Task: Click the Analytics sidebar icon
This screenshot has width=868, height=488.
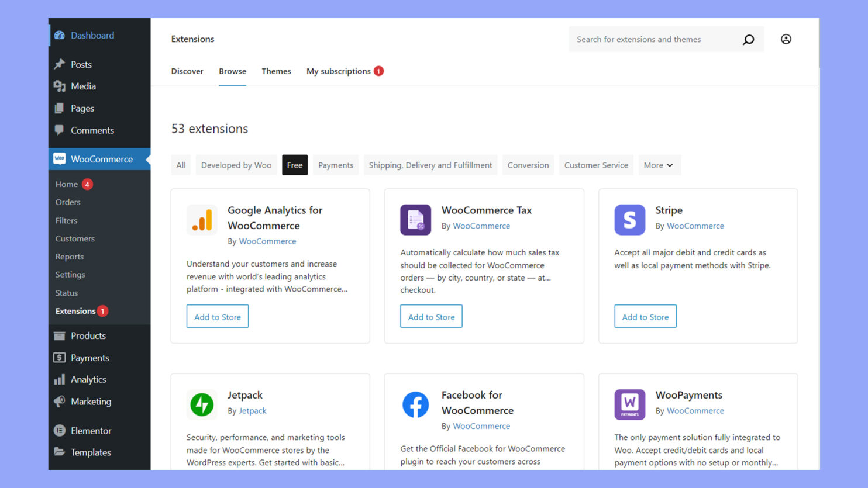Action: coord(59,379)
